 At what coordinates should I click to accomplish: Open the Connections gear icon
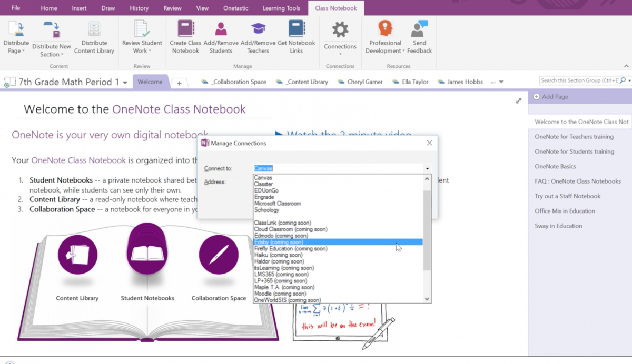(340, 30)
